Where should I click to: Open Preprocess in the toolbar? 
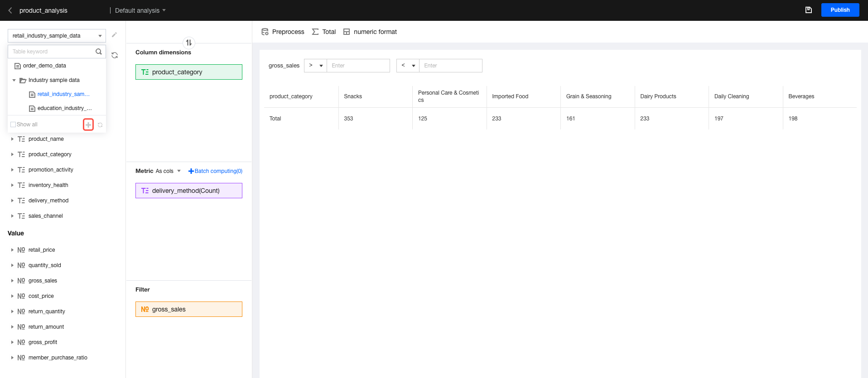tap(283, 32)
